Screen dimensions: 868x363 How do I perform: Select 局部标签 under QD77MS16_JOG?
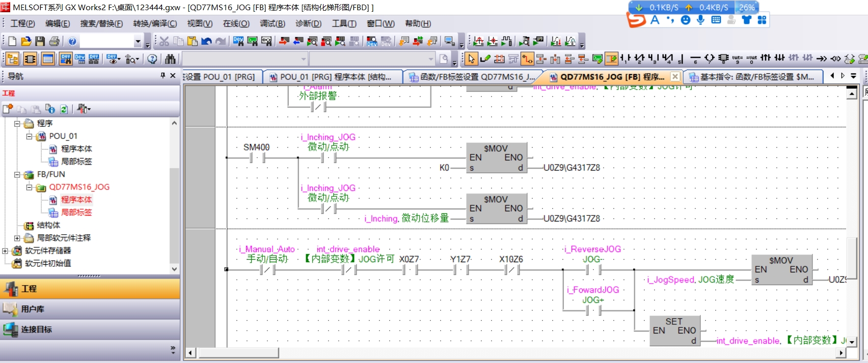76,212
